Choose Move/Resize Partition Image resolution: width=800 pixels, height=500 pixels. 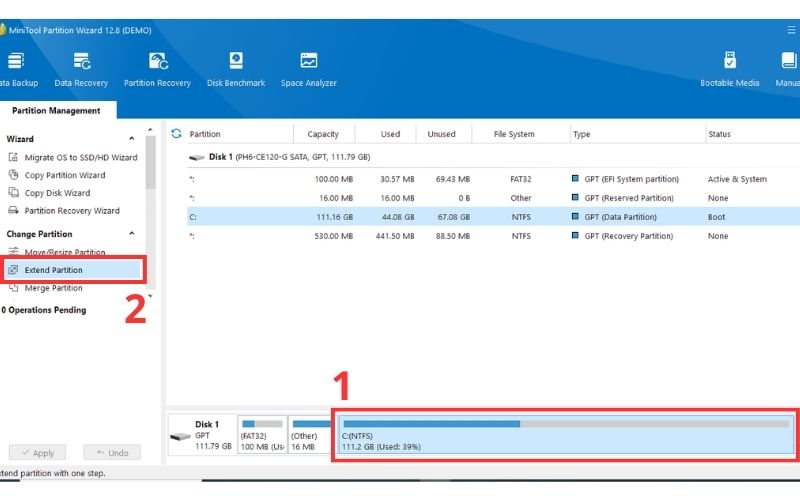[x=65, y=252]
